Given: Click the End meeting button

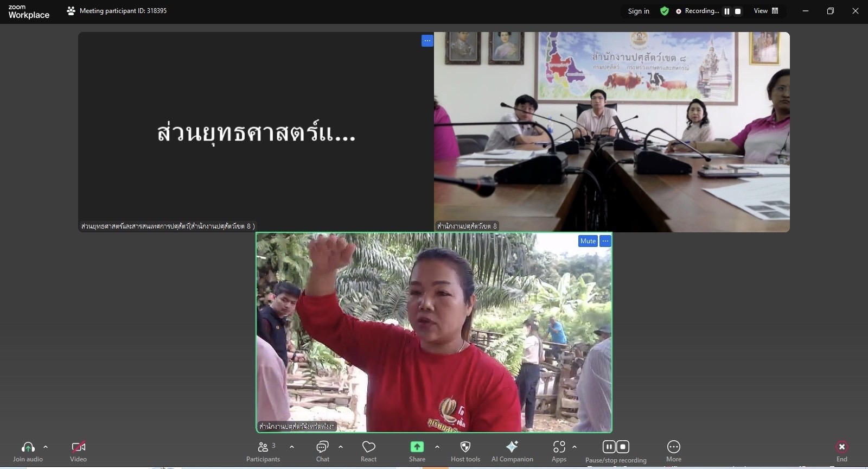Looking at the screenshot, I should pyautogui.click(x=841, y=451).
